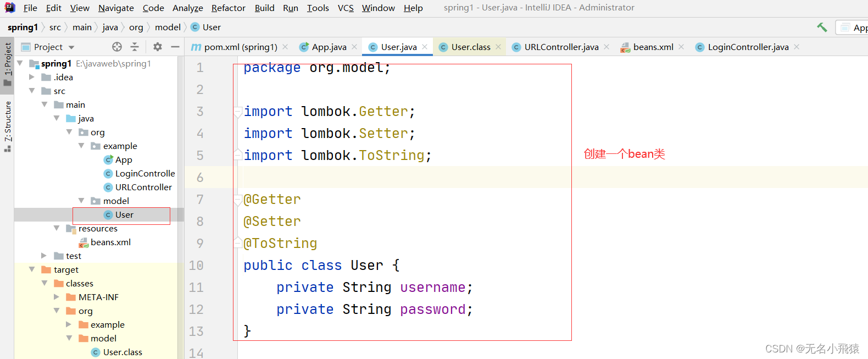Close the App.java editor tab
868x359 pixels.
(x=354, y=47)
